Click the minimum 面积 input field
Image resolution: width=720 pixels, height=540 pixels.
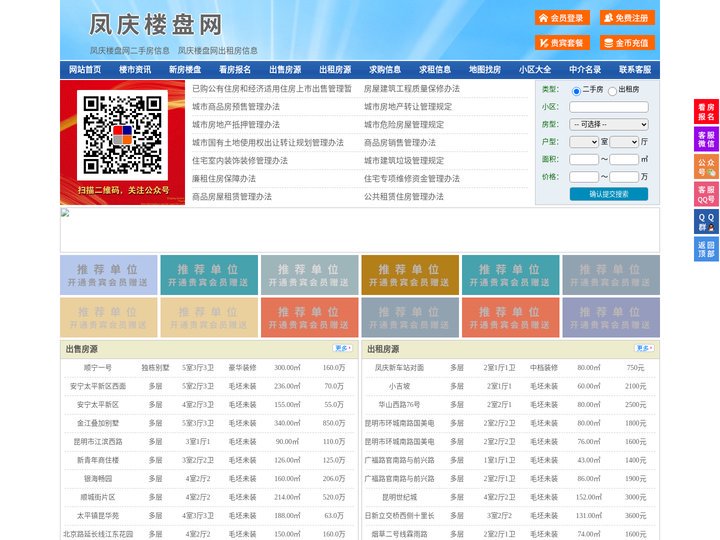584,159
